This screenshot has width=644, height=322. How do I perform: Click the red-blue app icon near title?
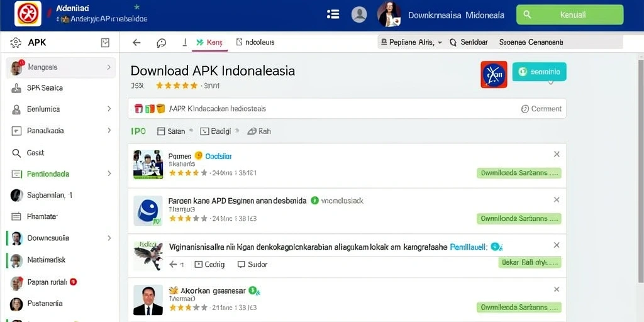[494, 74]
